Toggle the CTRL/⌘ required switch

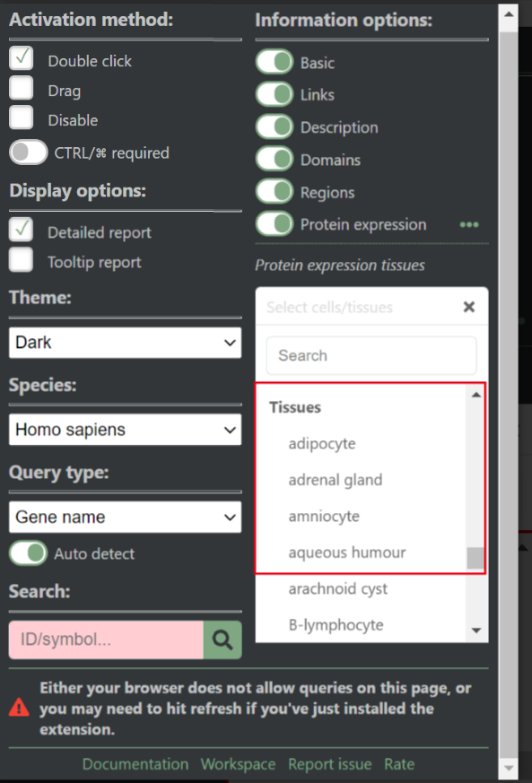click(29, 152)
